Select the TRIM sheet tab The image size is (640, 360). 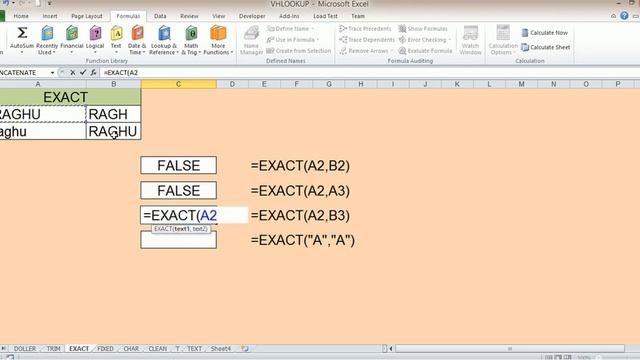(53, 349)
